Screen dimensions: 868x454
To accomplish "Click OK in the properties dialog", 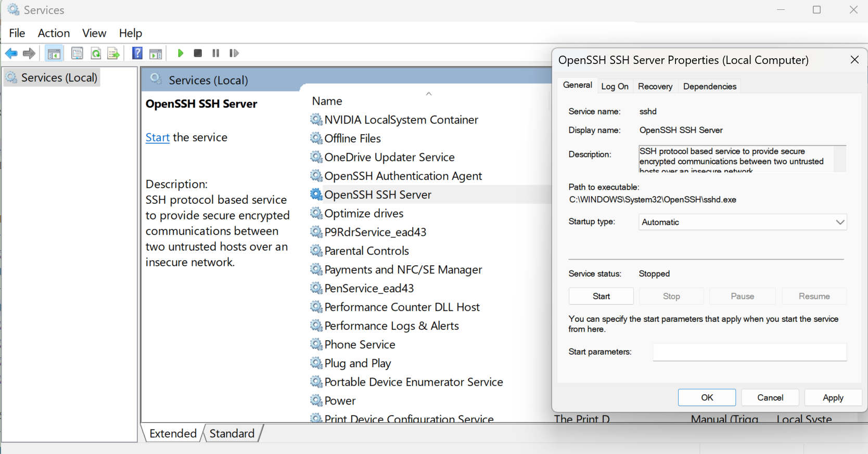I will pyautogui.click(x=707, y=398).
